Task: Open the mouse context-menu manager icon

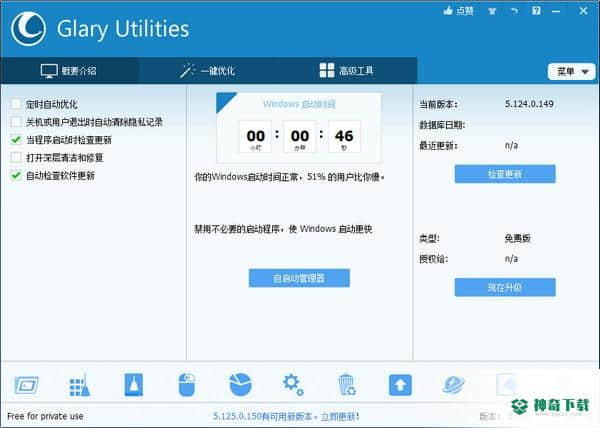Action: click(187, 385)
